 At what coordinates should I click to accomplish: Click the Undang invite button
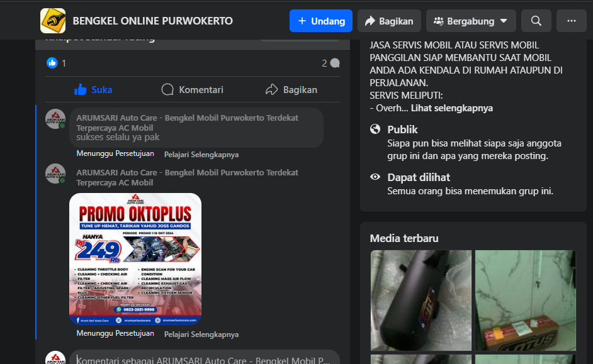tap(320, 21)
